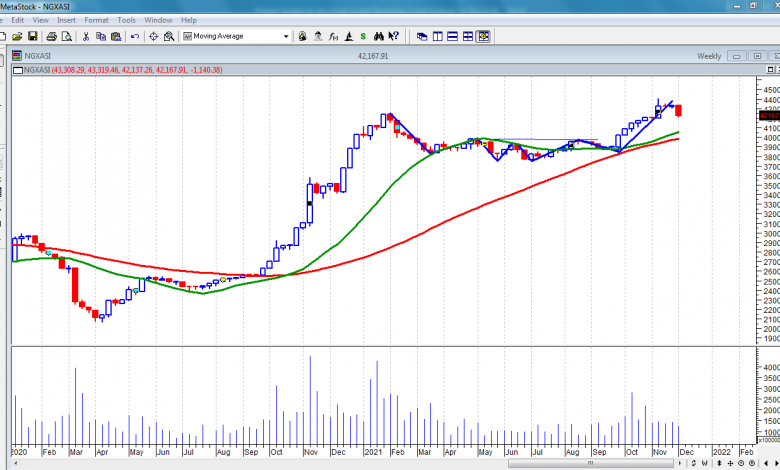Image resolution: width=780 pixels, height=470 pixels.
Task: Toggle the tile windows vertically button
Action: pyautogui.click(x=437, y=36)
